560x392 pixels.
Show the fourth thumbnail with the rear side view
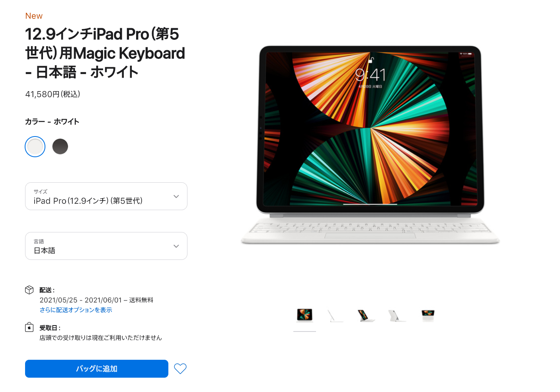[397, 316]
